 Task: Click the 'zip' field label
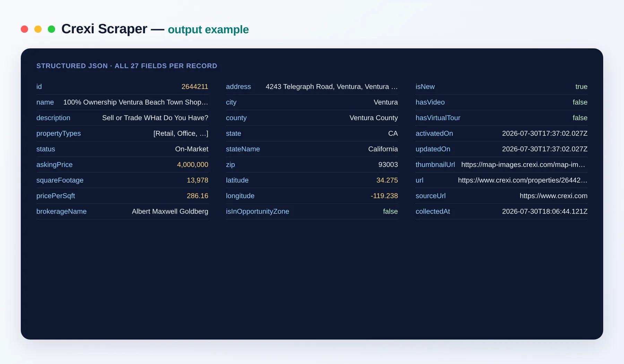pos(230,165)
